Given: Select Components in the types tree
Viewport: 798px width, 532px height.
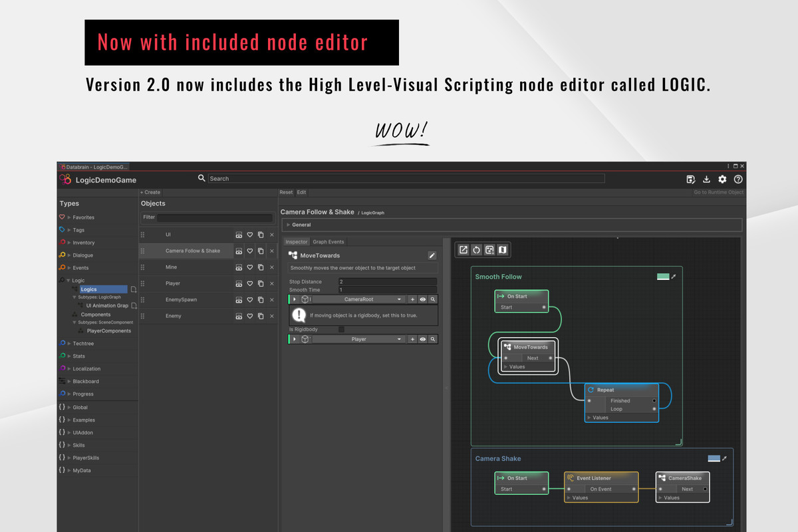Looking at the screenshot, I should click(96, 315).
